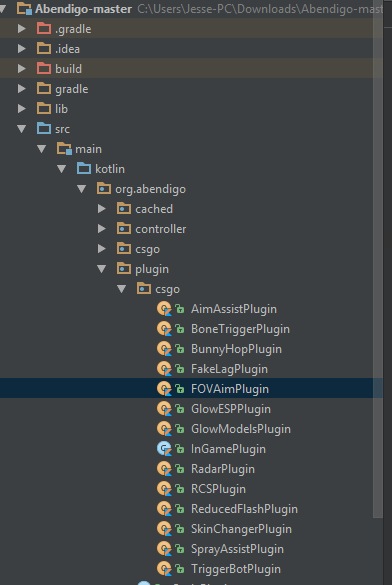Click the gradle folder icon
Viewport: 392px width, 585px height.
coord(44,88)
